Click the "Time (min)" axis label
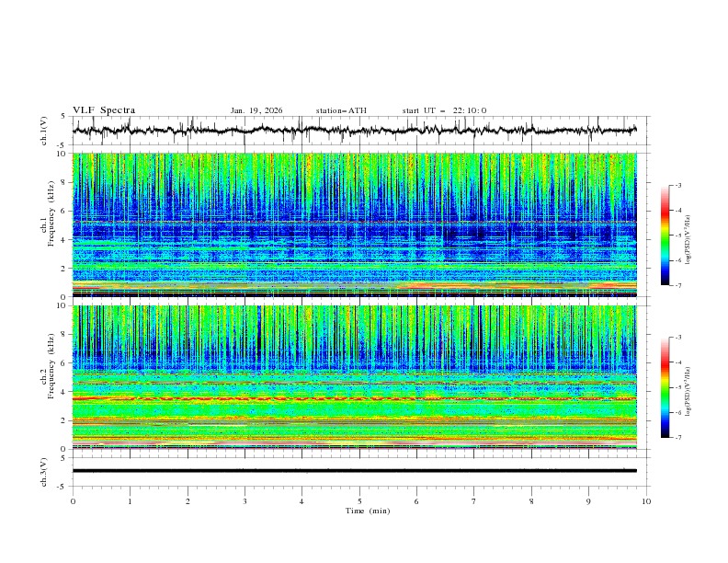This screenshot has height=563, width=728. pos(368,511)
